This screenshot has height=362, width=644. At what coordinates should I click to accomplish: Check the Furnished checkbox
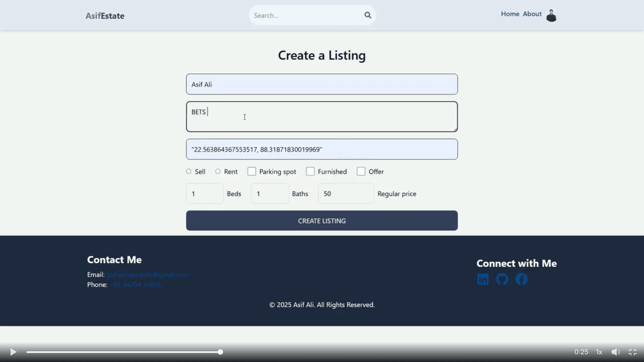click(310, 171)
